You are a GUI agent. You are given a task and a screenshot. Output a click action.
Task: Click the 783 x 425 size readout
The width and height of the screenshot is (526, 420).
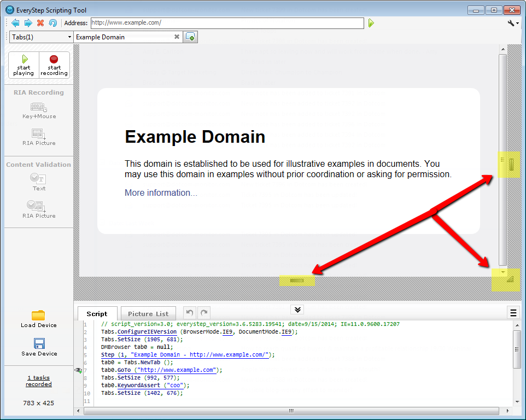click(x=39, y=403)
